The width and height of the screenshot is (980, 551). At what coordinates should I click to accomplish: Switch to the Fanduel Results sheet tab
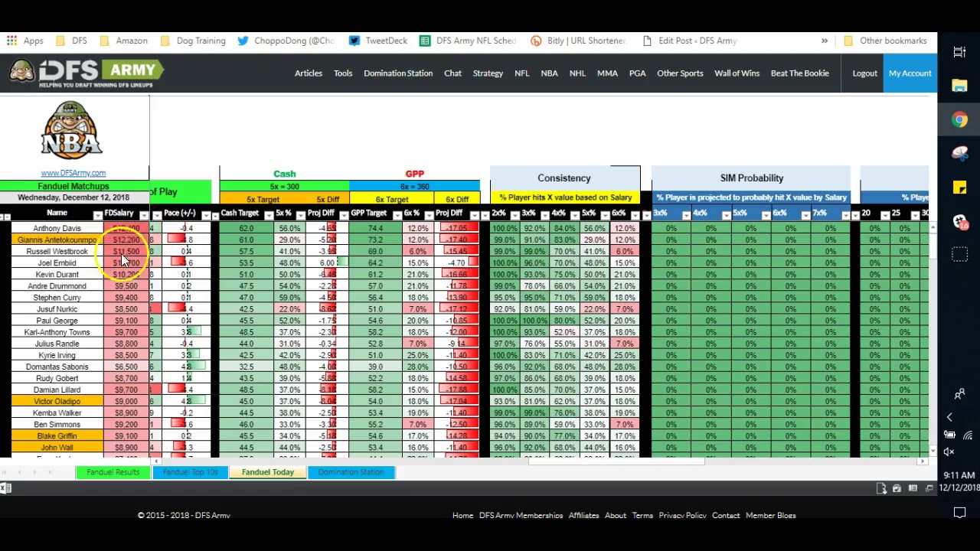pos(113,472)
